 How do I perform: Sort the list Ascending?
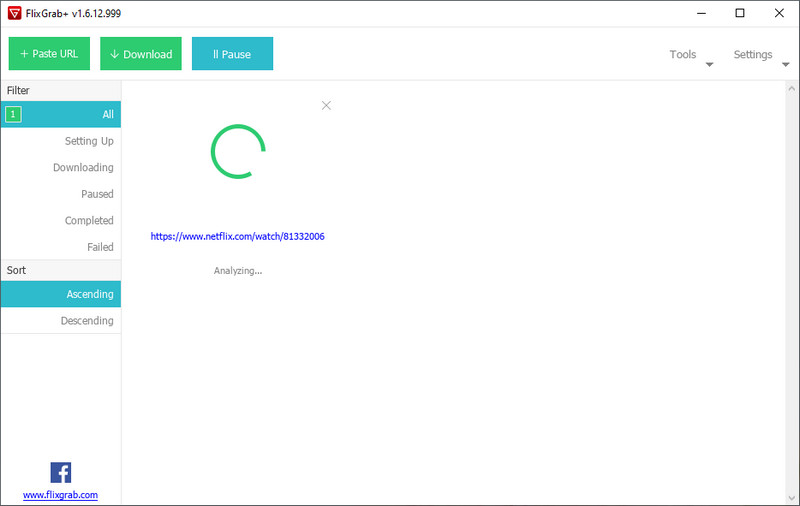point(61,294)
